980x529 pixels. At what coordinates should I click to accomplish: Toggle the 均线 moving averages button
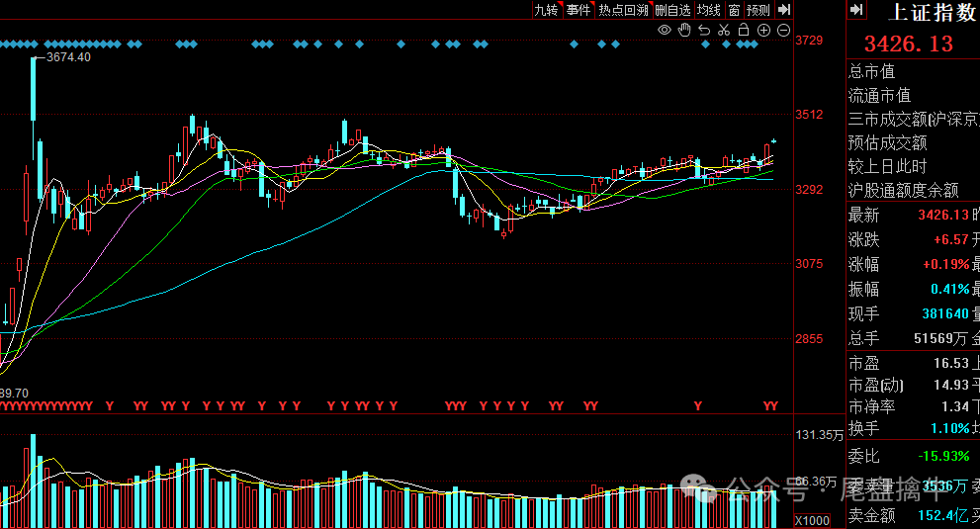709,10
